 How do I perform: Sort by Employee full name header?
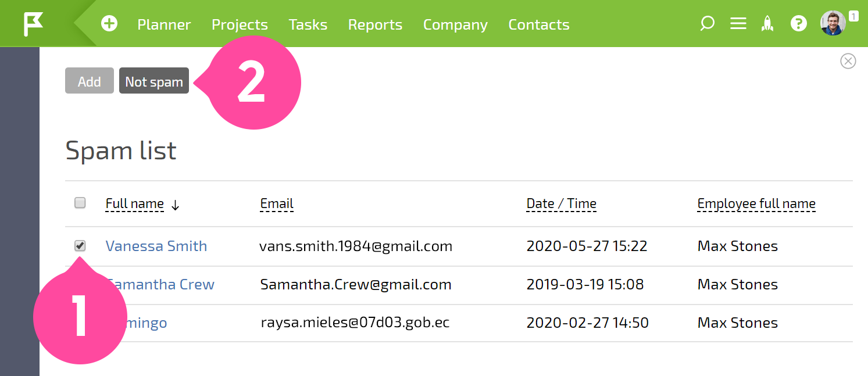coord(756,204)
